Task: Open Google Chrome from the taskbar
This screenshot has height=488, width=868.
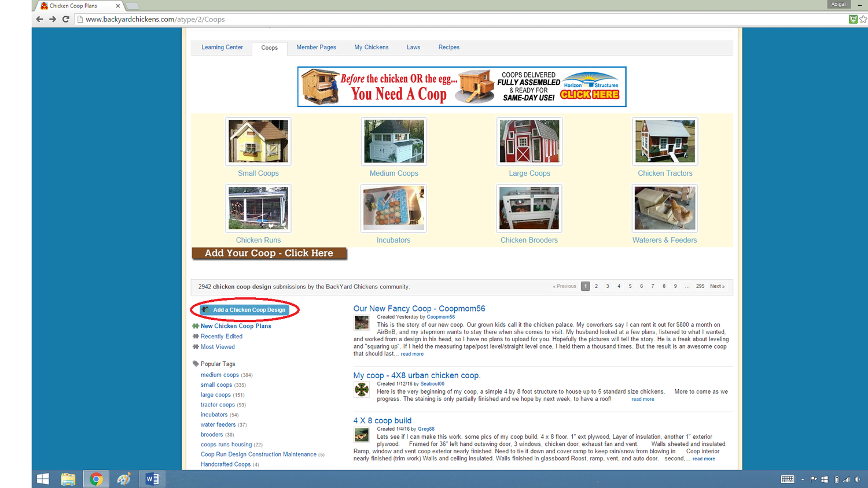Action: pos(96,479)
